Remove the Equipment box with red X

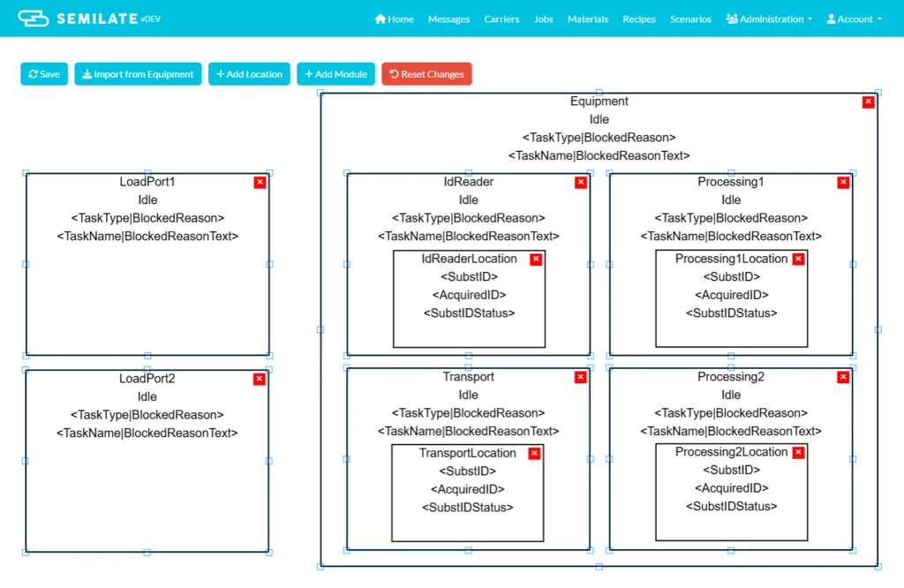[869, 102]
